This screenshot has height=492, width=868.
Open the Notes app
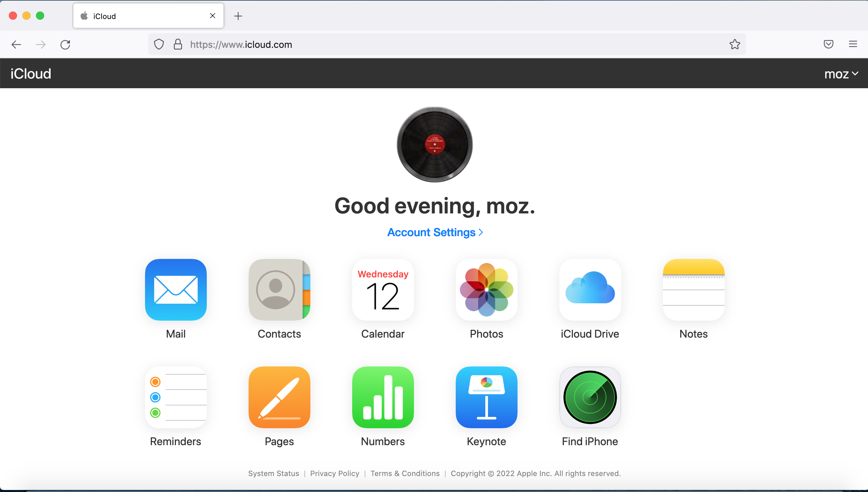(x=693, y=289)
